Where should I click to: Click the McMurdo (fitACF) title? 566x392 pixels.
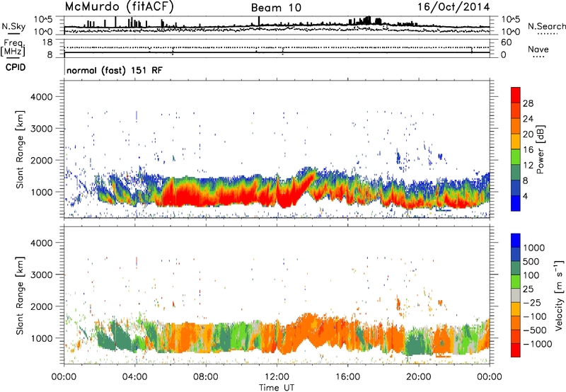tap(119, 7)
